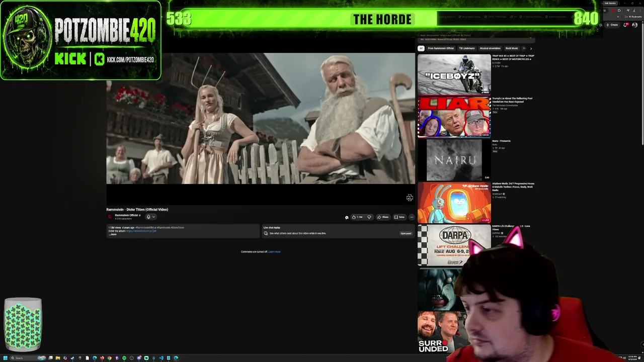Screen dimensions: 644x362
Task: Open the Airplane Mode live stream thumbnail
Action: pos(454,203)
